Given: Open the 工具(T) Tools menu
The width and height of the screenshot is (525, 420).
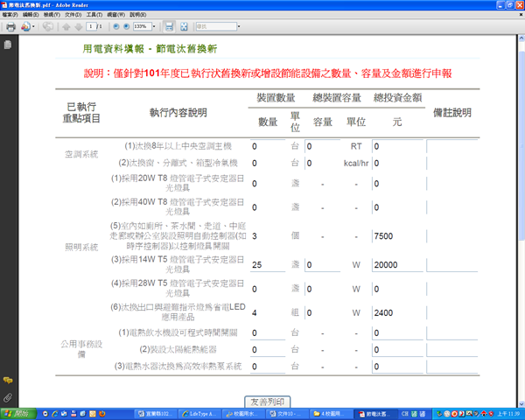Looking at the screenshot, I should [94, 15].
